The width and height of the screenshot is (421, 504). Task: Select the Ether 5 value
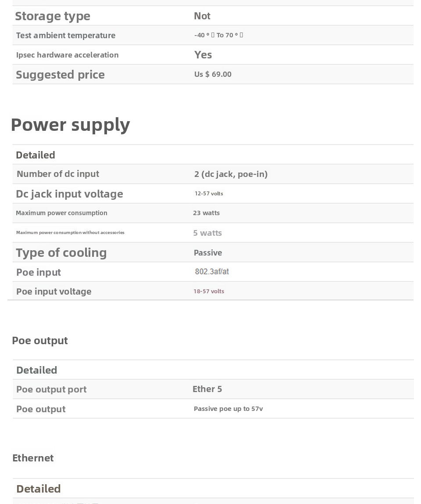coord(207,389)
